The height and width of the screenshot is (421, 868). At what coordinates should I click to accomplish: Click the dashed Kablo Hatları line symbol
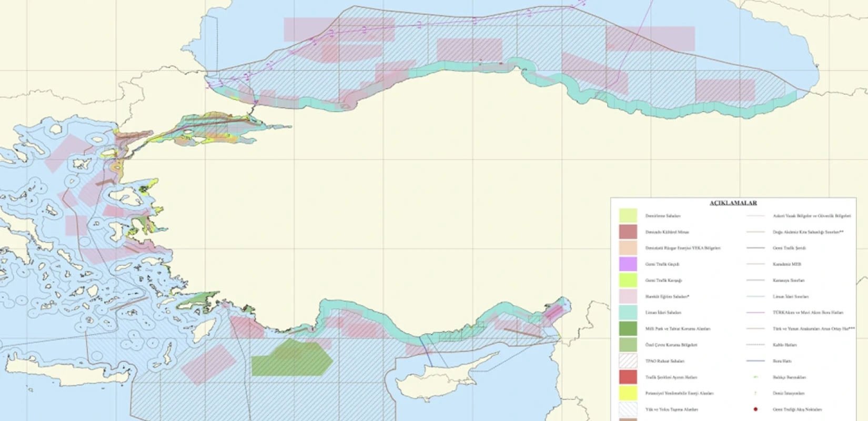click(x=755, y=345)
